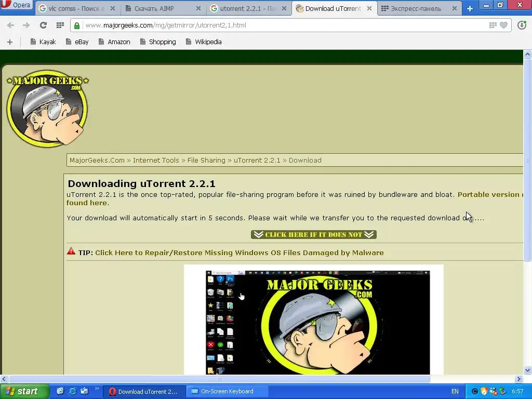
Task: Open the Opera main menu
Action: tap(16, 5)
